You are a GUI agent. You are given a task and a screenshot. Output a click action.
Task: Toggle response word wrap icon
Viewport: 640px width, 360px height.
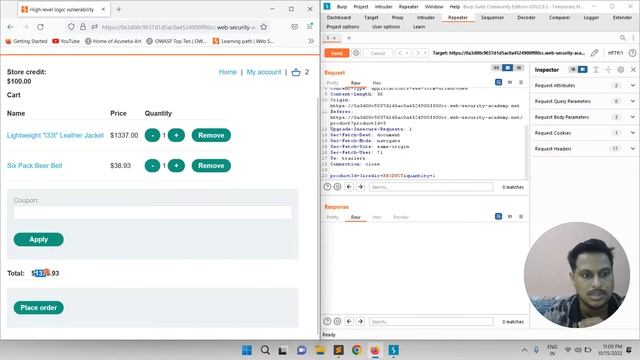click(x=498, y=216)
